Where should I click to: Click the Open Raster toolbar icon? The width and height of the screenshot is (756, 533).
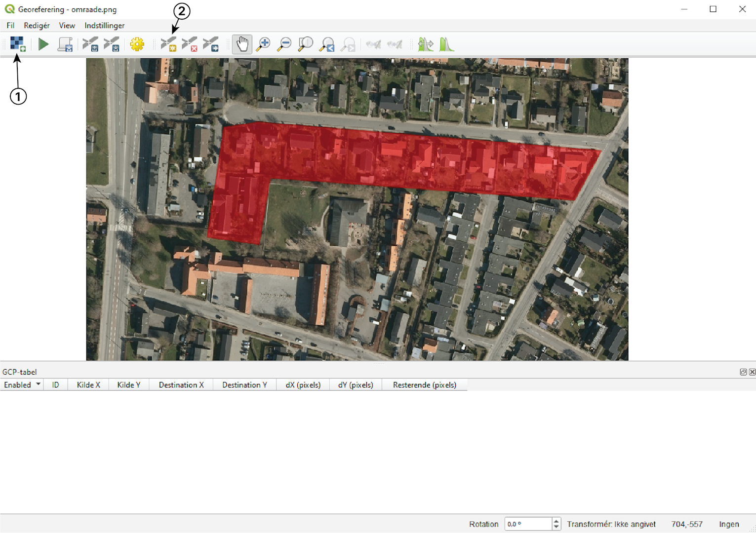coord(18,44)
